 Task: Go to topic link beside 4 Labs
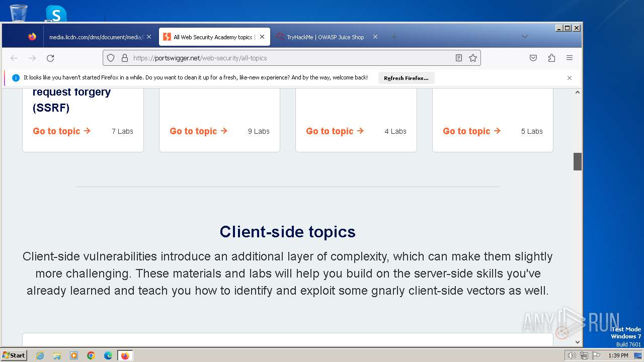pos(335,131)
